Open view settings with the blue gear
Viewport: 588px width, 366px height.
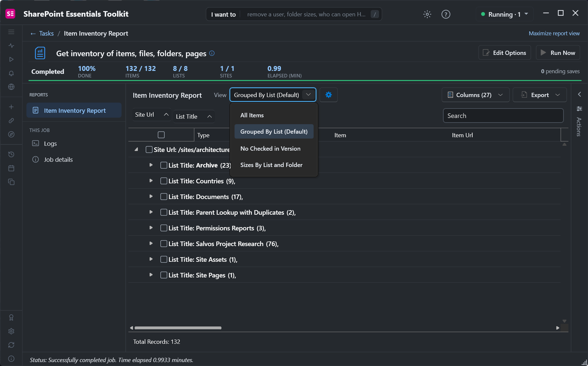tap(328, 95)
